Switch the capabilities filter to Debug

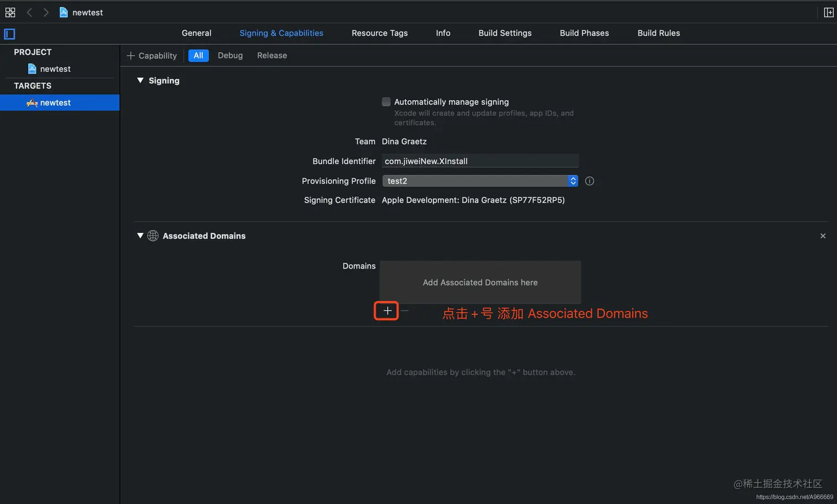(230, 55)
